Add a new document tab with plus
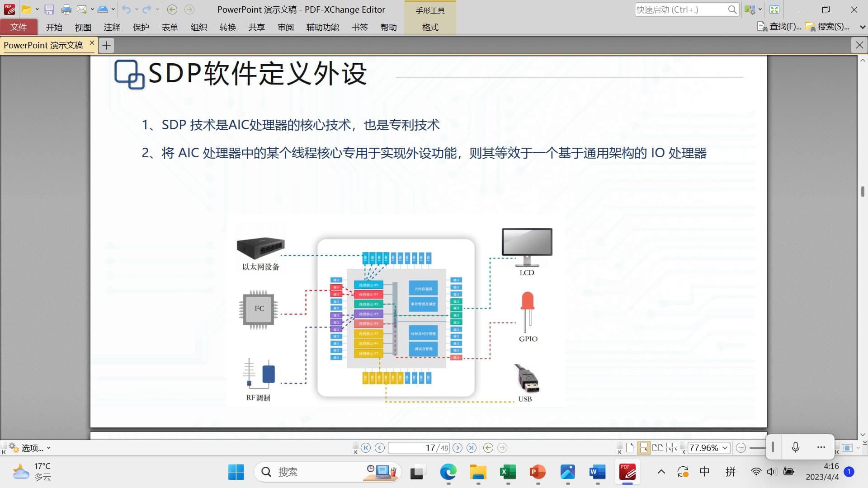Screen dimensions: 868x488 106,45
